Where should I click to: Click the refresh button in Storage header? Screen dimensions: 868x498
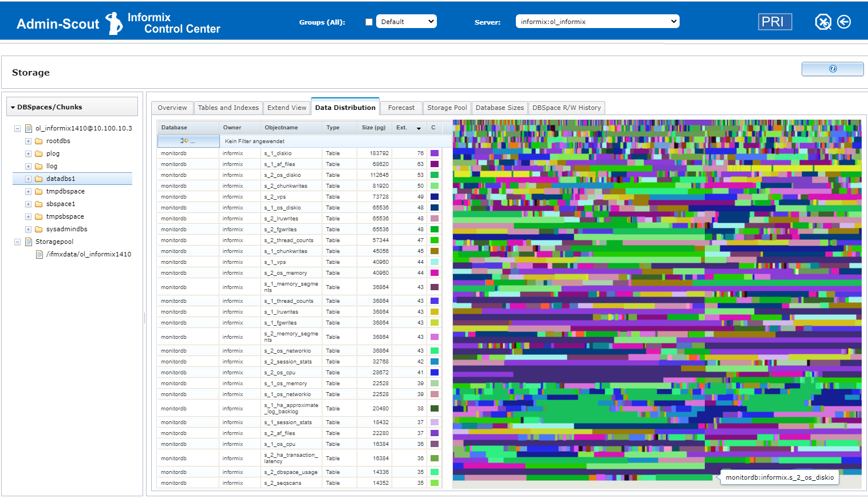point(833,69)
